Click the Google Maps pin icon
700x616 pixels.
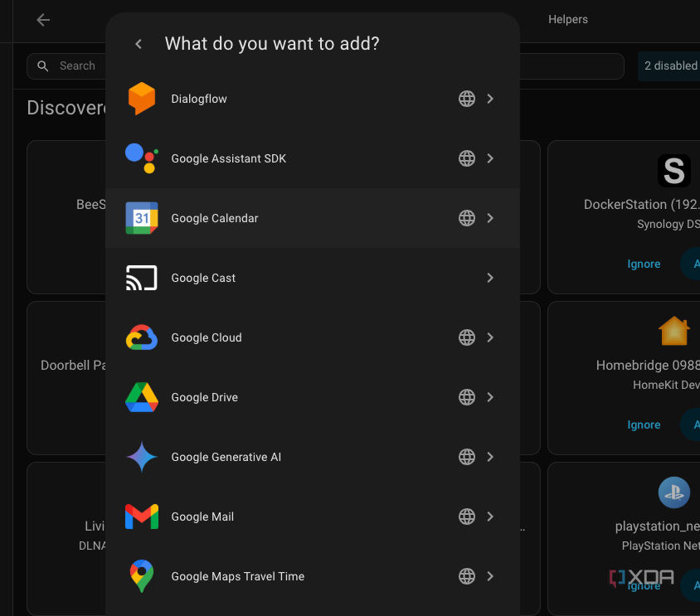tap(142, 576)
